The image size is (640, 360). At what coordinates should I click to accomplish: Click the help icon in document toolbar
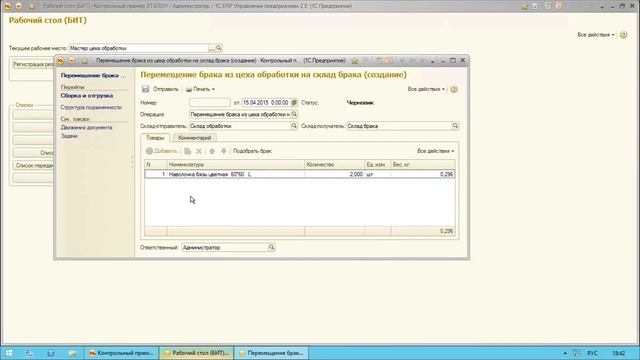pyautogui.click(x=454, y=89)
